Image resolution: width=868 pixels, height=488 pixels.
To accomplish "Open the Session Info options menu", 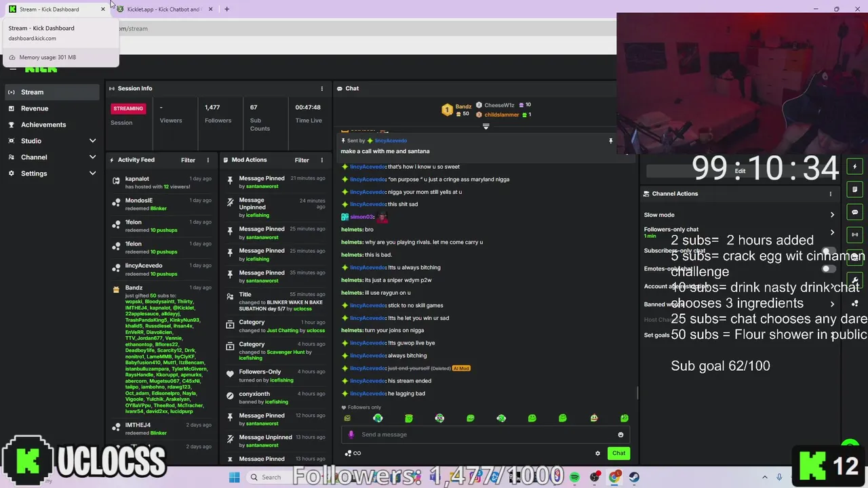I will coord(321,89).
